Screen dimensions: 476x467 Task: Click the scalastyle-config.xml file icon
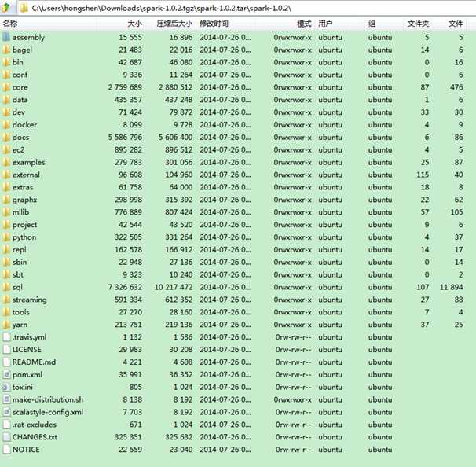point(6,412)
